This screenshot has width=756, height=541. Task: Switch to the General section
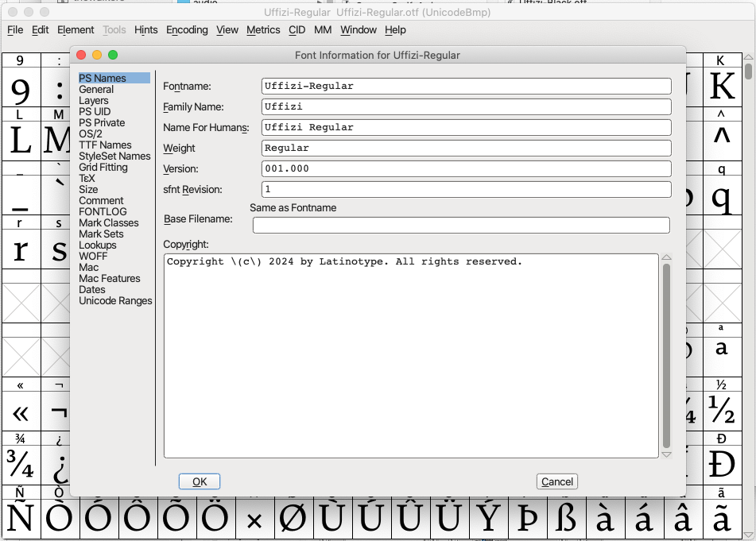tap(96, 89)
